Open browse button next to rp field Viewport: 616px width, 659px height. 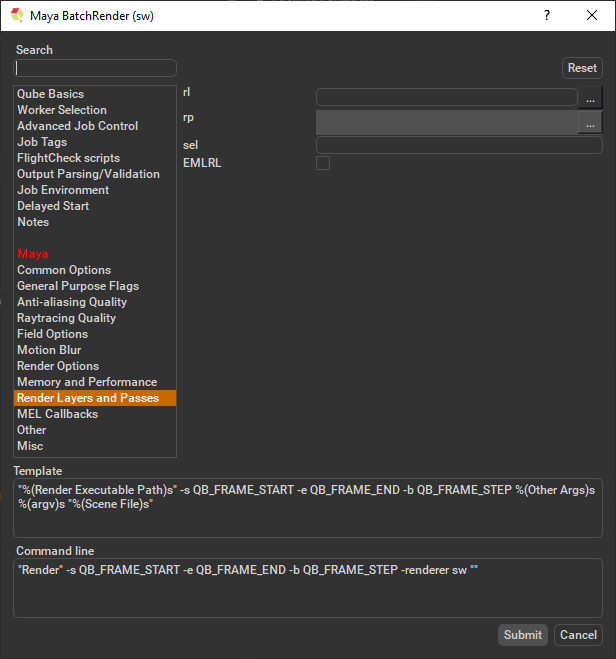coord(591,123)
